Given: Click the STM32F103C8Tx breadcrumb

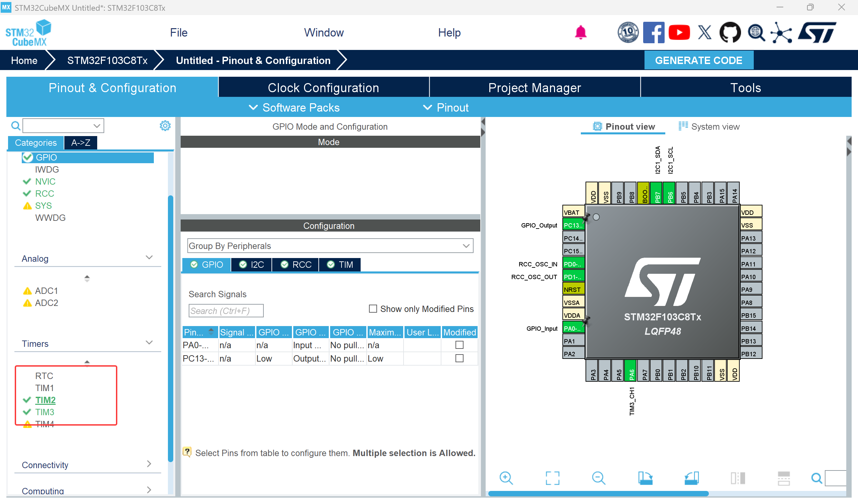Looking at the screenshot, I should [x=107, y=60].
